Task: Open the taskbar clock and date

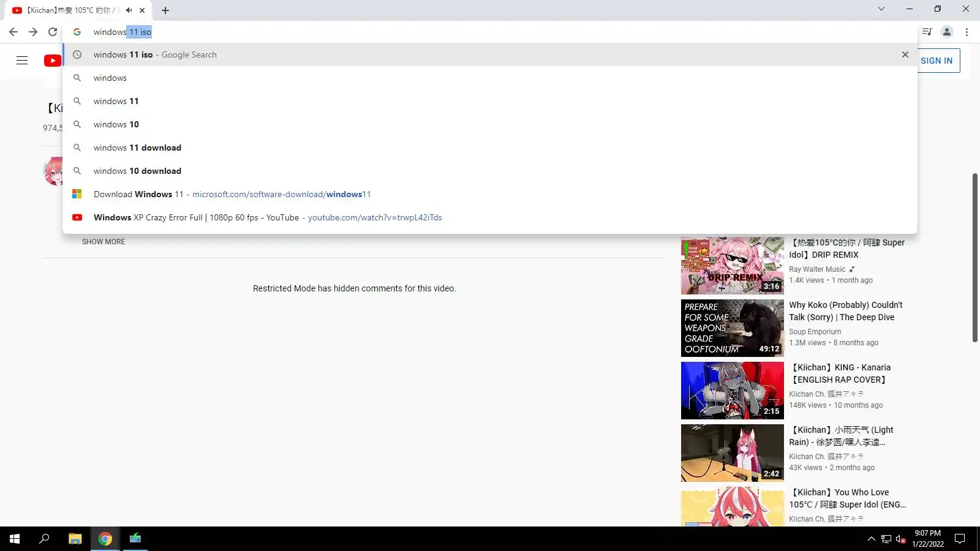Action: [927, 539]
